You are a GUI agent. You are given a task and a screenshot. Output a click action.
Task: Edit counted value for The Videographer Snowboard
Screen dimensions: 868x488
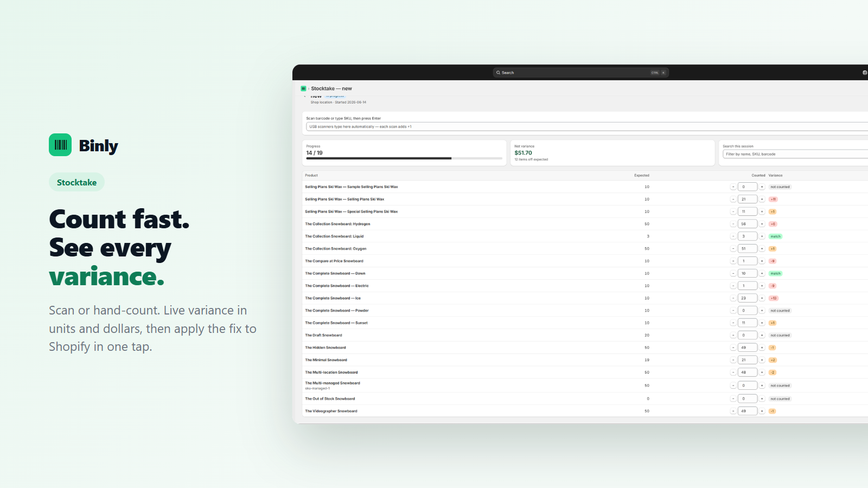pyautogui.click(x=748, y=411)
